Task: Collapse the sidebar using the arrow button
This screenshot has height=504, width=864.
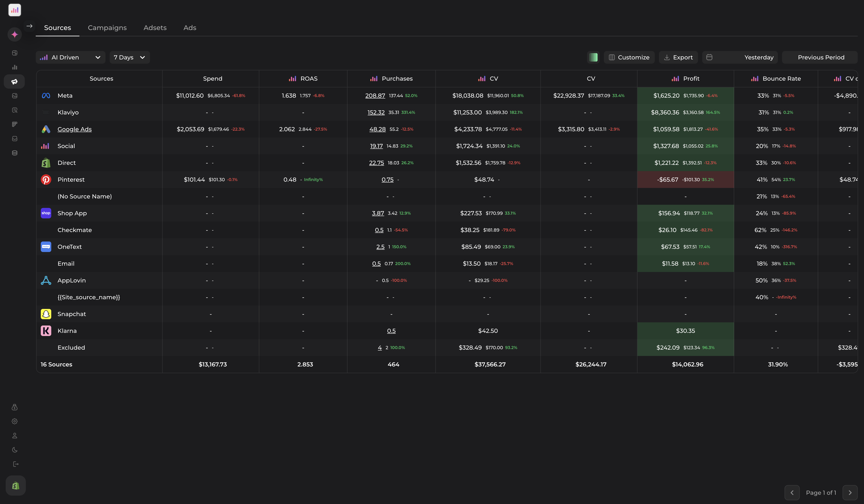Action: click(x=29, y=26)
